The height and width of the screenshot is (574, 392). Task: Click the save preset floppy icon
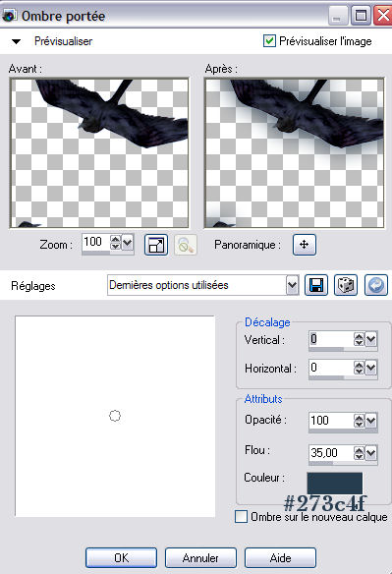316,285
